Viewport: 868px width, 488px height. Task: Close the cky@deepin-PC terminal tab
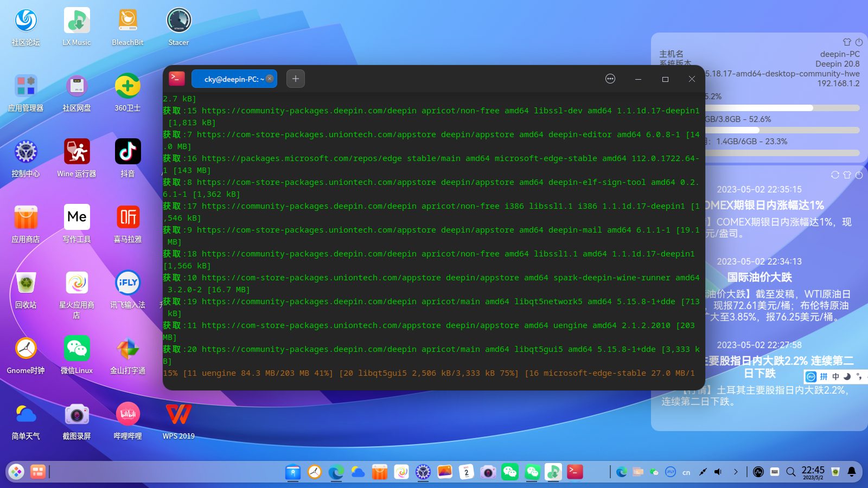click(270, 79)
